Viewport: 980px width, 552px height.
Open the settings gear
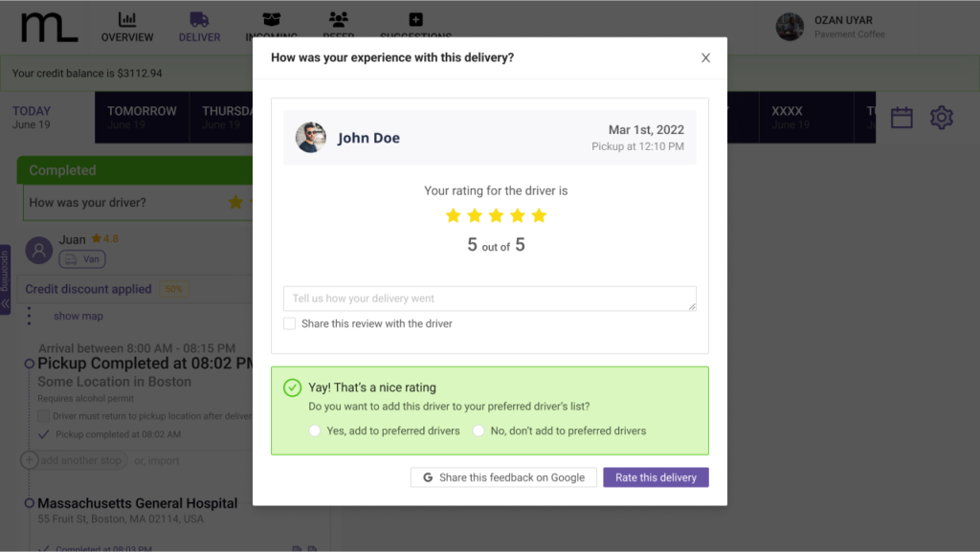coord(942,117)
